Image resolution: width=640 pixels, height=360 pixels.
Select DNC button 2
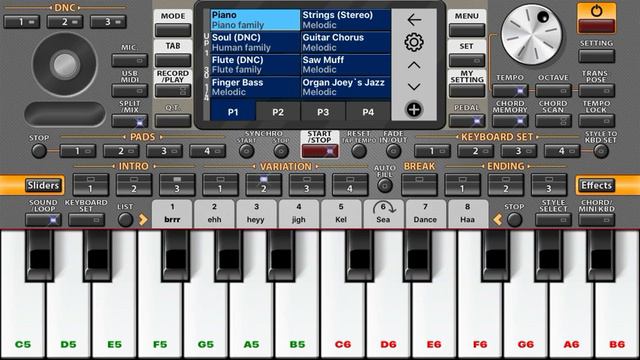point(65,22)
